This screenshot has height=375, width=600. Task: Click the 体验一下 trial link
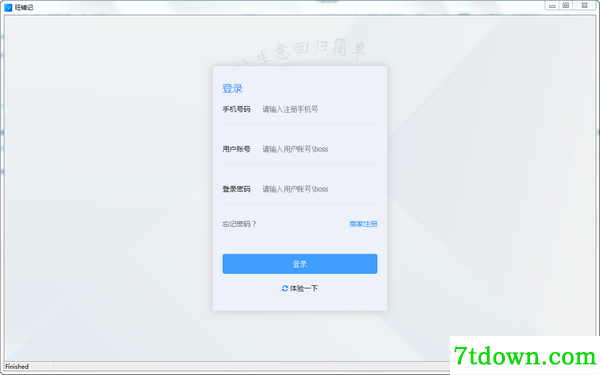[304, 288]
